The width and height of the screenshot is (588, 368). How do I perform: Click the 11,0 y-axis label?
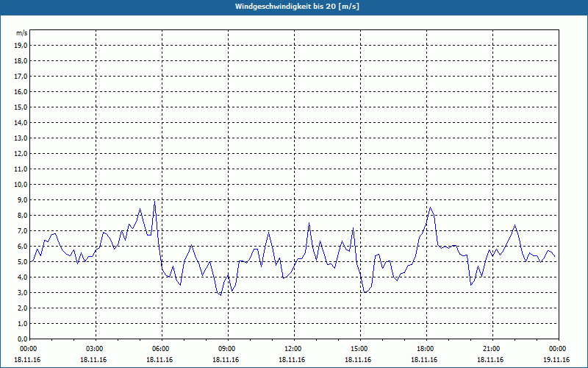pyautogui.click(x=21, y=169)
